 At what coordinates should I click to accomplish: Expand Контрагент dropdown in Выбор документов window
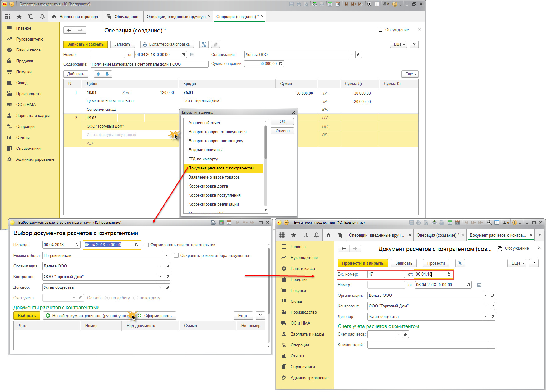pos(160,277)
